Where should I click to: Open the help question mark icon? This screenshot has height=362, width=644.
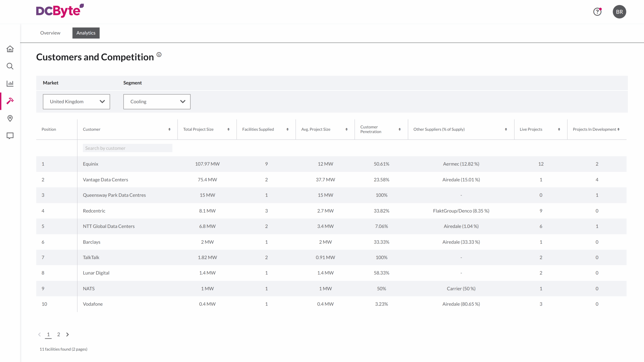[597, 12]
